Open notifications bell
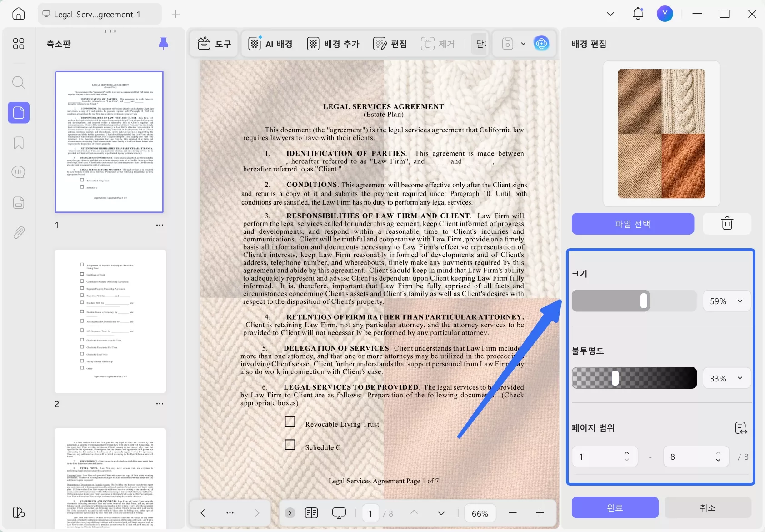This screenshot has width=765, height=532. click(x=638, y=14)
